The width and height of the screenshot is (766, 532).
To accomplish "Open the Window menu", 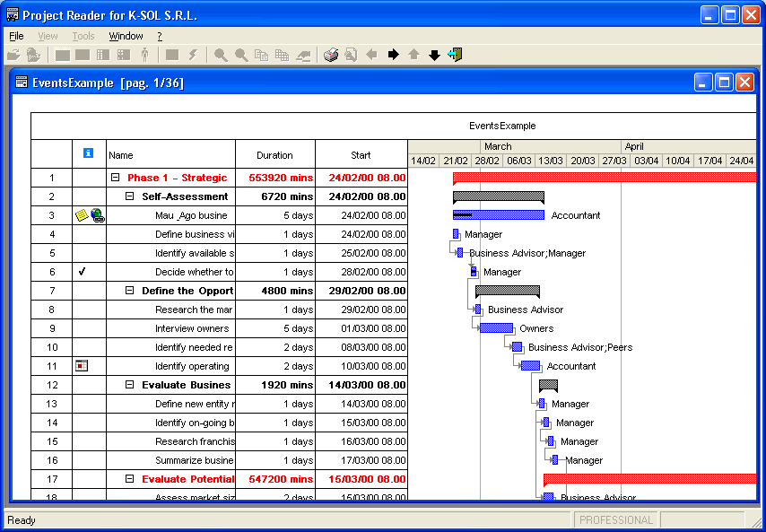I will (x=126, y=36).
